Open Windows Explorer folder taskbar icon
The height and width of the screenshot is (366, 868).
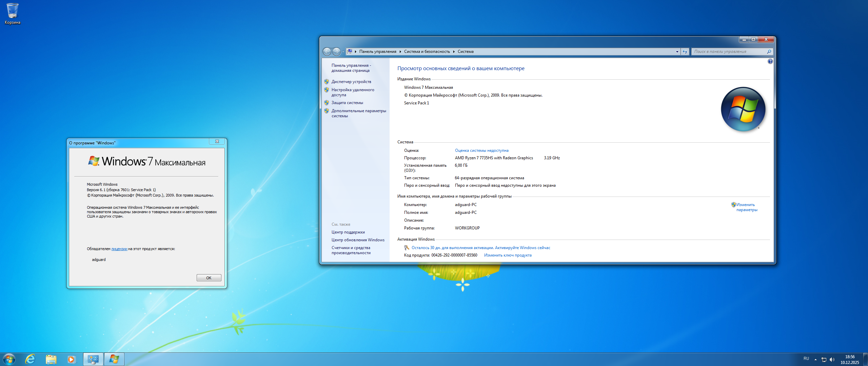click(51, 359)
